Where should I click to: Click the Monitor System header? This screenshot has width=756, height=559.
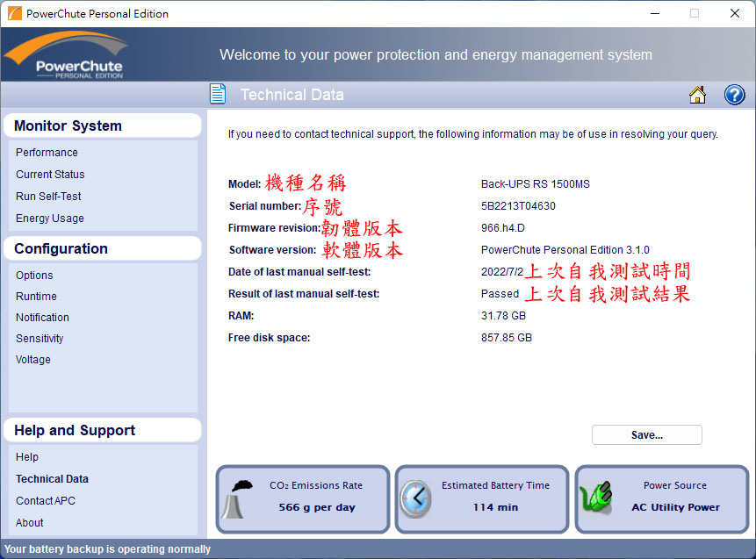(x=102, y=125)
